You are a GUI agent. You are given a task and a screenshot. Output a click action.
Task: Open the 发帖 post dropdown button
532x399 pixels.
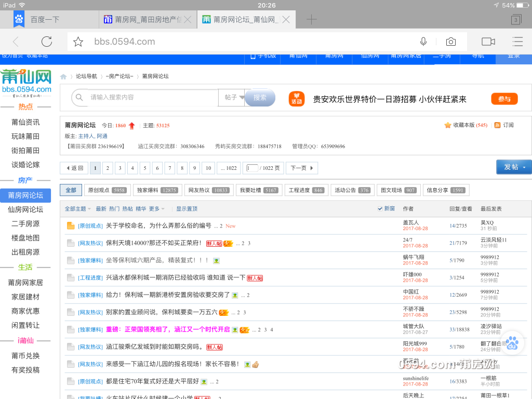514,167
